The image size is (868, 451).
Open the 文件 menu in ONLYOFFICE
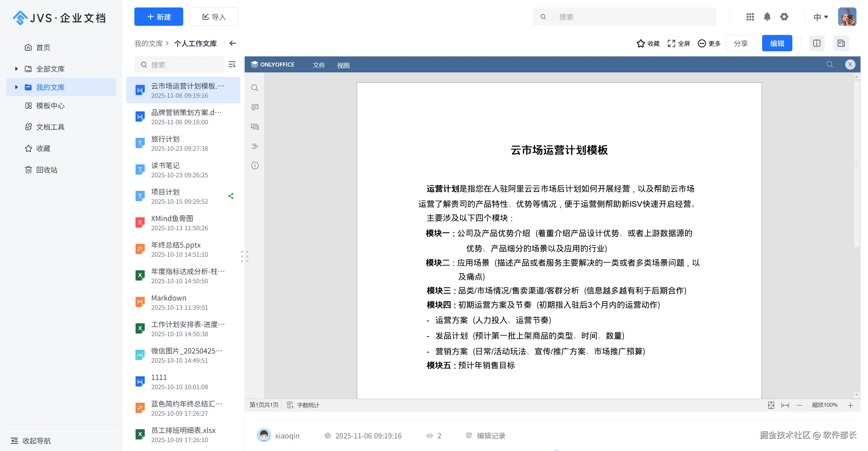319,65
